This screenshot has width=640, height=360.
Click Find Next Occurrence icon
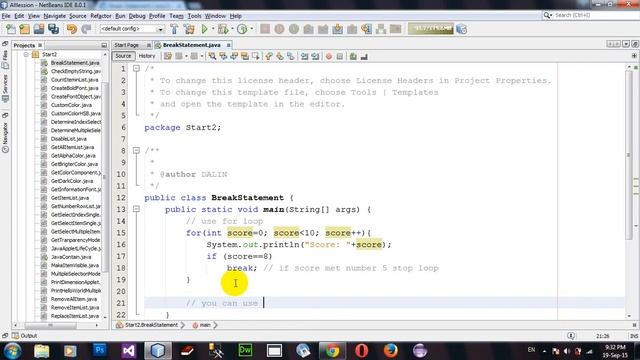(234, 56)
